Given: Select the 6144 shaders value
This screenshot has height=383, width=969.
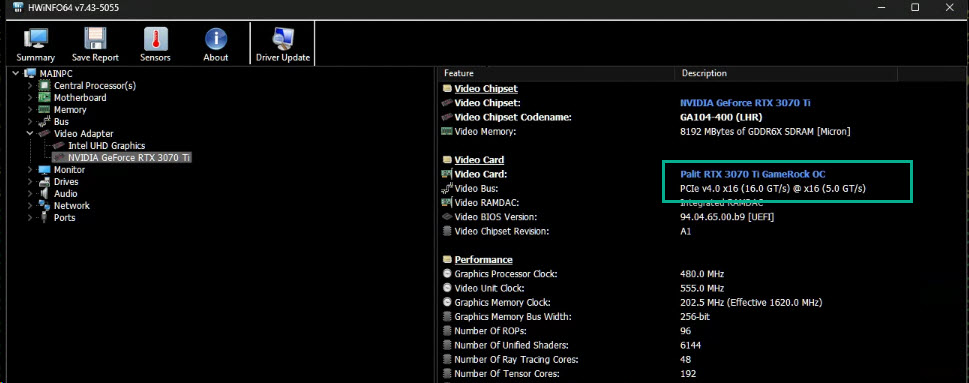Looking at the screenshot, I should click(x=690, y=345).
